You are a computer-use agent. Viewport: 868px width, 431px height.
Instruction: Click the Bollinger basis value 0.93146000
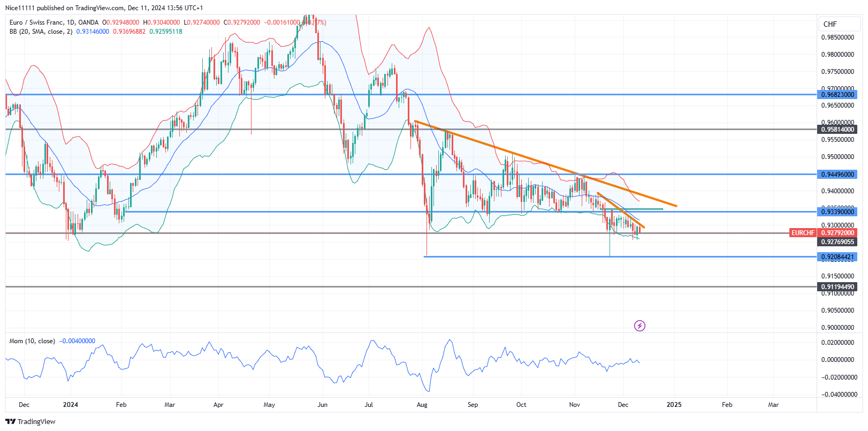pos(93,32)
